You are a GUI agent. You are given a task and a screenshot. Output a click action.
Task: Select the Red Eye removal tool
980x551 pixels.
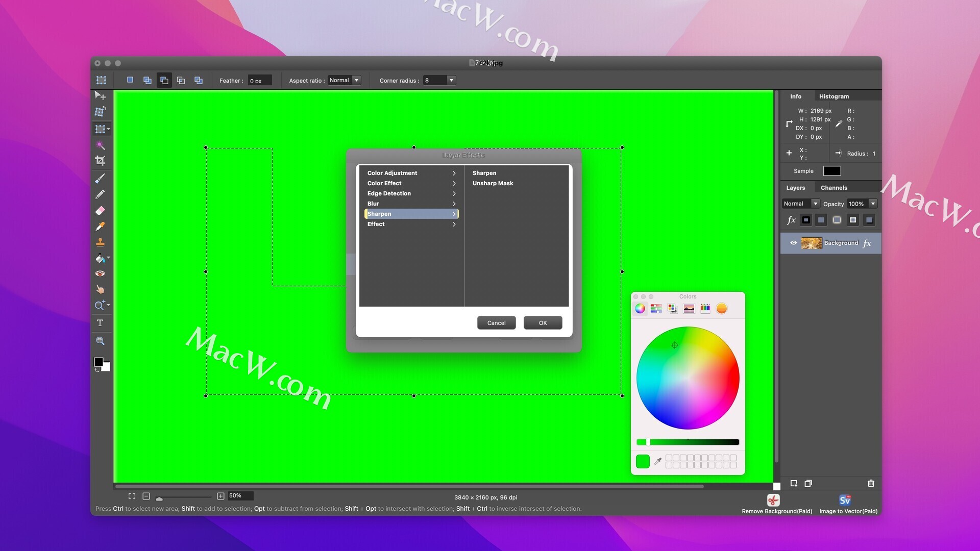coord(100,274)
